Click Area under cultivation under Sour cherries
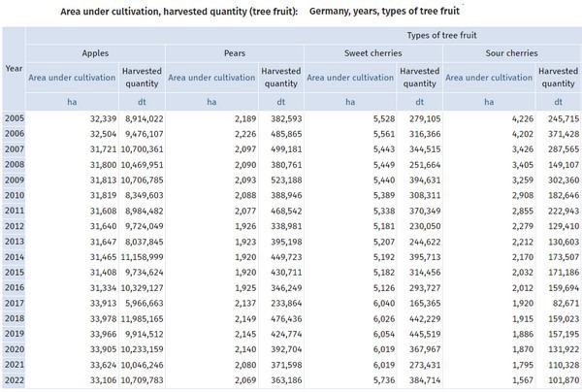The width and height of the screenshot is (582, 392). coord(488,76)
